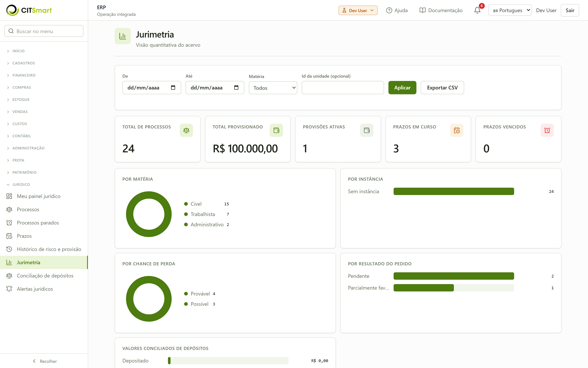Open Histórico de risco e provisão
588x368 pixels.
point(44,249)
